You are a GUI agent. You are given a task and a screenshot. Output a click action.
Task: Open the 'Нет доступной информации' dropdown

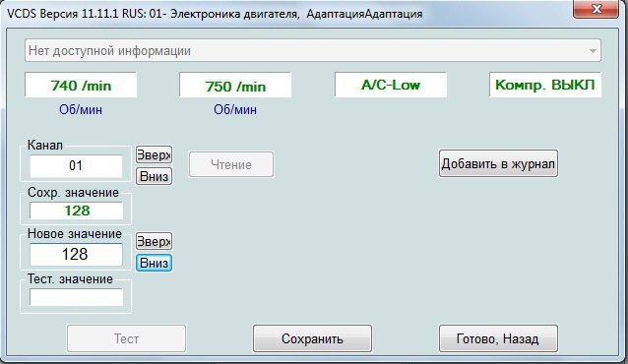point(313,50)
